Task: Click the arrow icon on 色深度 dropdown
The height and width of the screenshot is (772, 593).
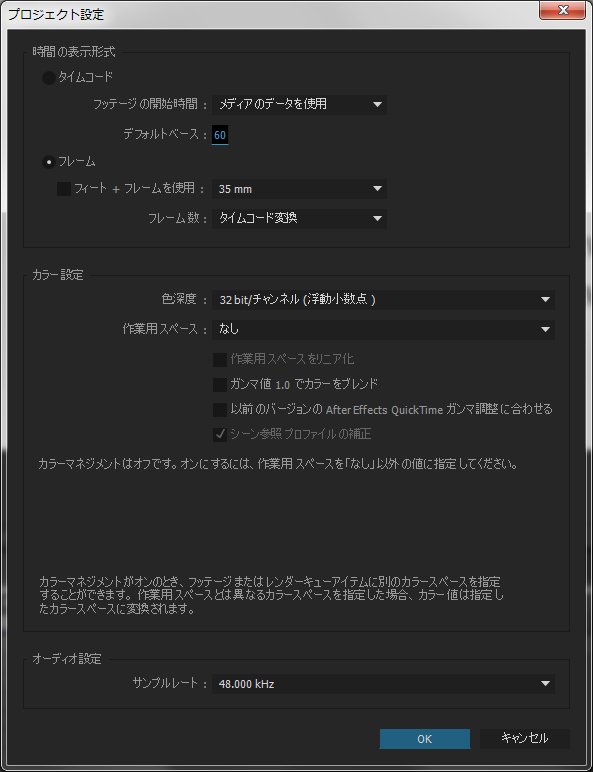Action: [x=545, y=299]
